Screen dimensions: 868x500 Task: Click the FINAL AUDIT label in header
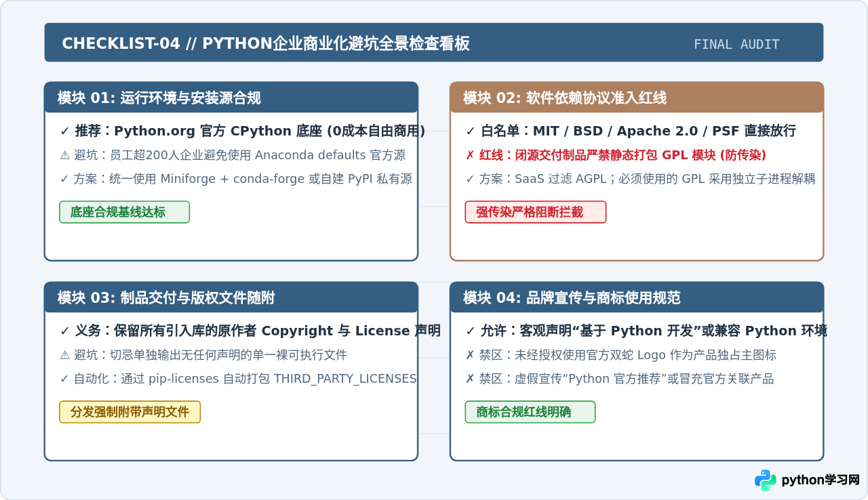(x=736, y=45)
